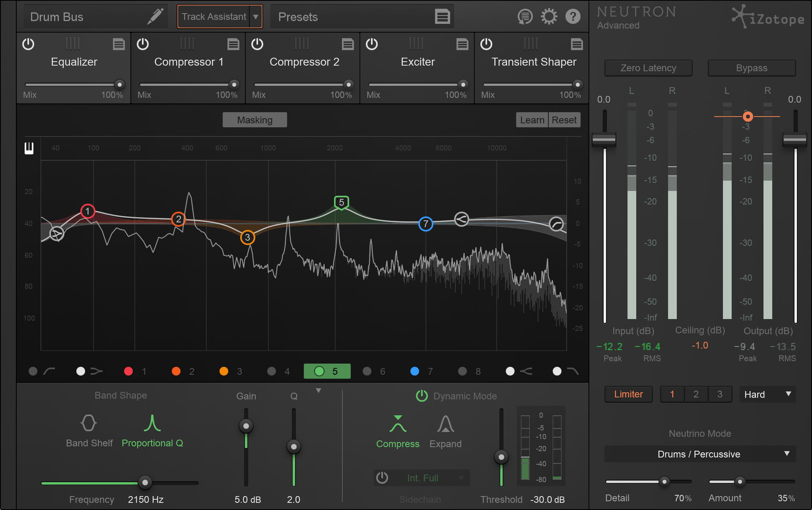Toggle the Sidechain power button
Image resolution: width=812 pixels, height=510 pixels.
point(382,477)
